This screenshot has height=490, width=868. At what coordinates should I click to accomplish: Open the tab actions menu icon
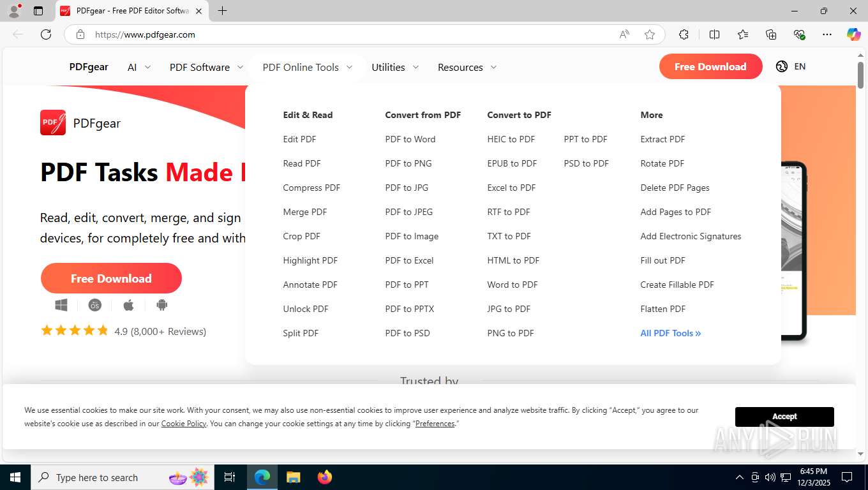pyautogui.click(x=38, y=11)
